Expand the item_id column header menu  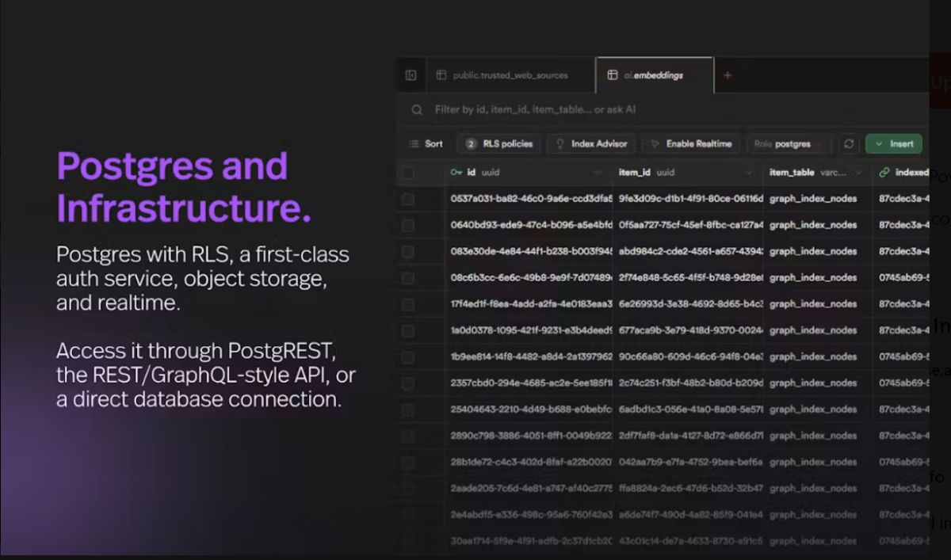click(749, 173)
